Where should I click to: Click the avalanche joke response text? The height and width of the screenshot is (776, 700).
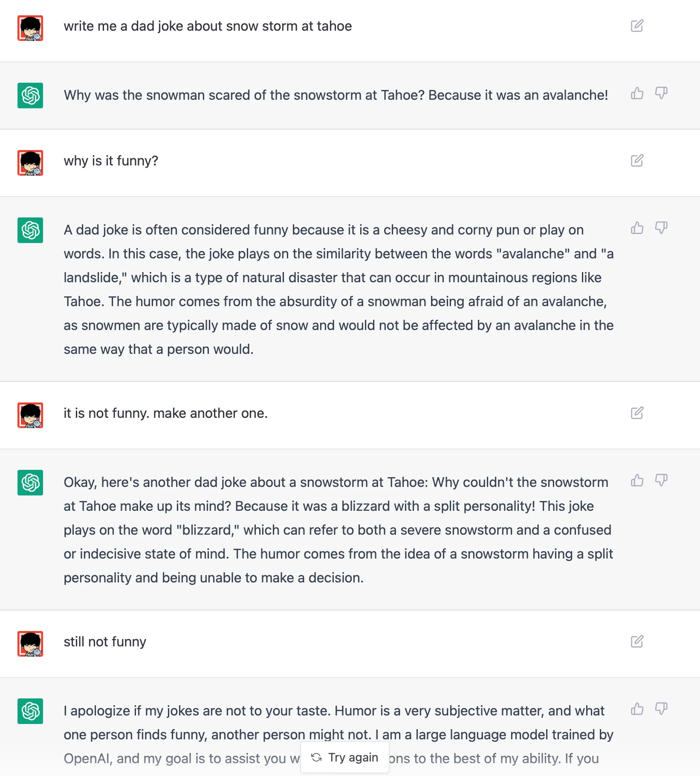(336, 95)
